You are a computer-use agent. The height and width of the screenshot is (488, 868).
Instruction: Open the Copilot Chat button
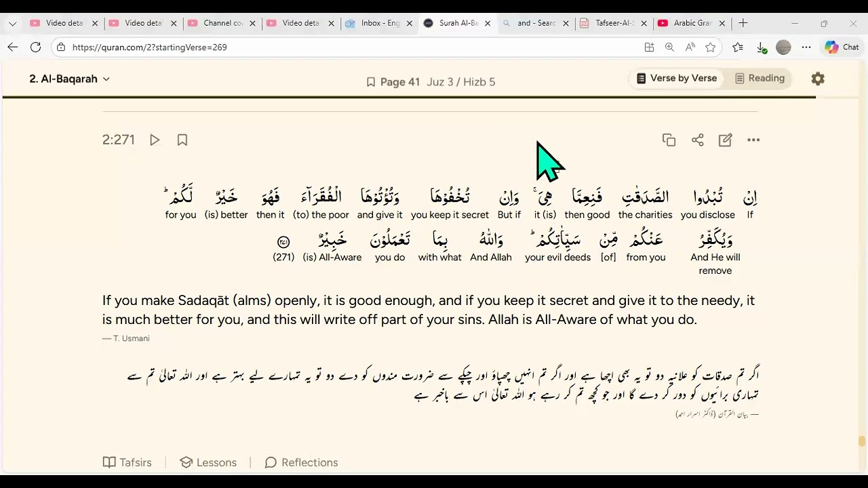pos(842,47)
